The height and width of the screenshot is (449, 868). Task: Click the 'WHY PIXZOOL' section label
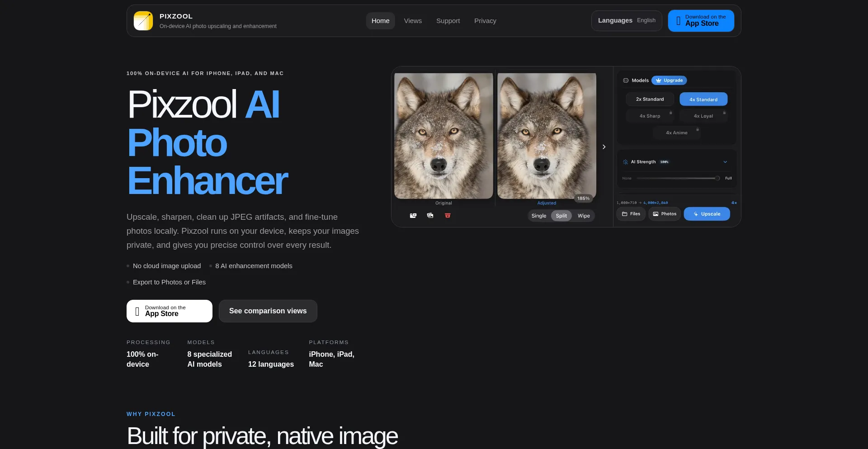pos(151,414)
